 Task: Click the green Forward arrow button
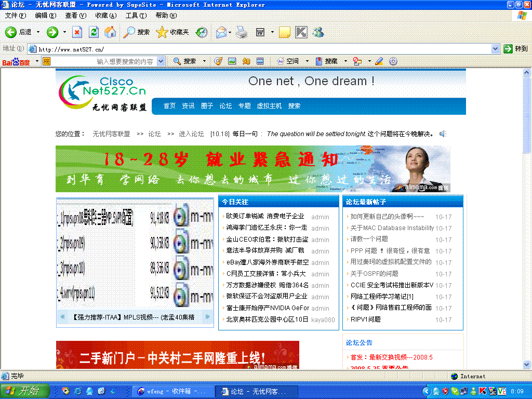pyautogui.click(x=52, y=32)
